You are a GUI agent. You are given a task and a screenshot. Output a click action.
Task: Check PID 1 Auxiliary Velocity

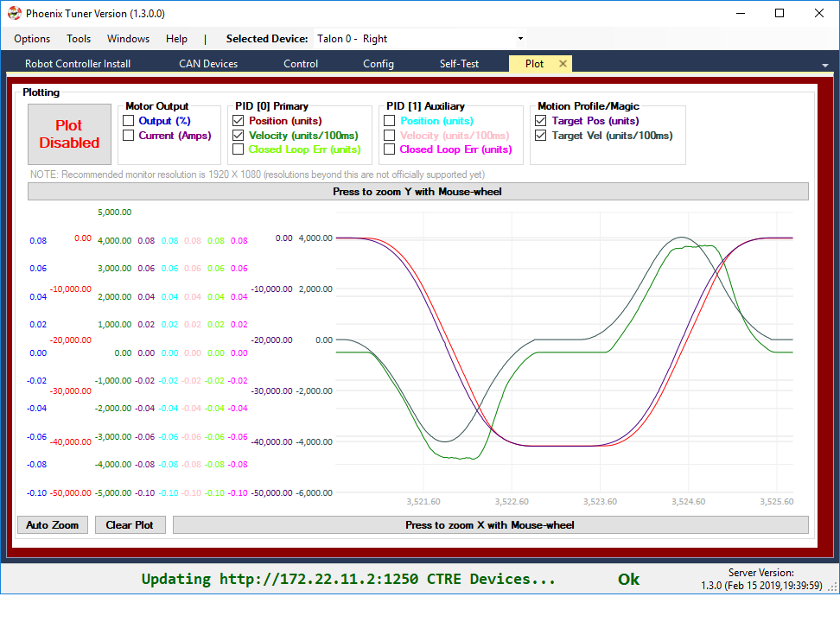coord(390,135)
